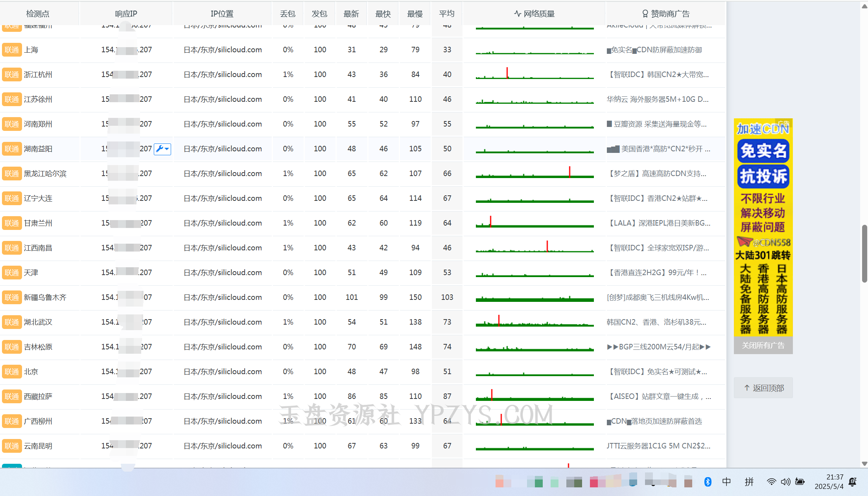Viewport: 868px width, 496px height.
Task: Click the 返回顶部 button
Action: pos(763,388)
